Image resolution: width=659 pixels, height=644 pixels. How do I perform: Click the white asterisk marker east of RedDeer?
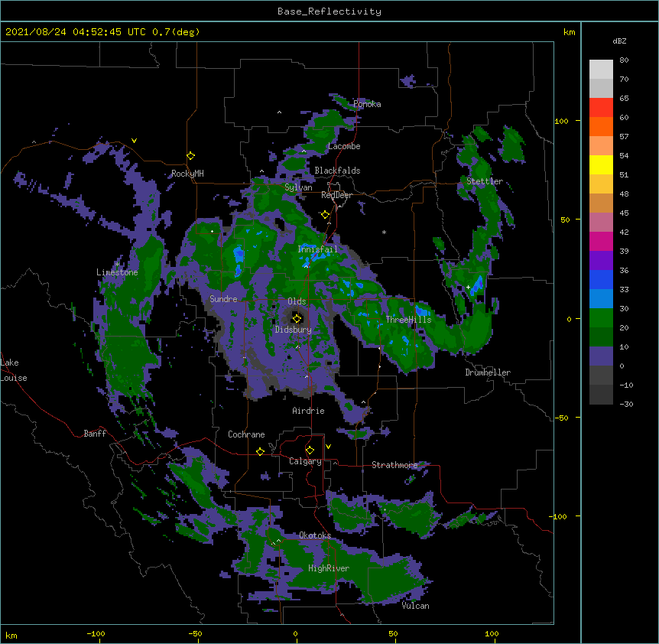point(384,232)
